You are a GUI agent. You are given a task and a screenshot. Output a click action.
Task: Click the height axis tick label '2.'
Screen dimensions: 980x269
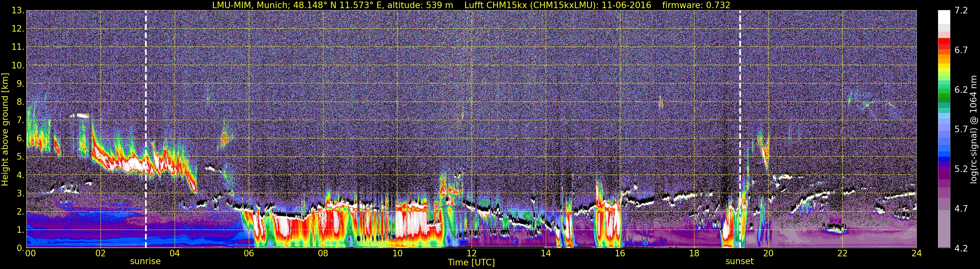[x=20, y=211]
